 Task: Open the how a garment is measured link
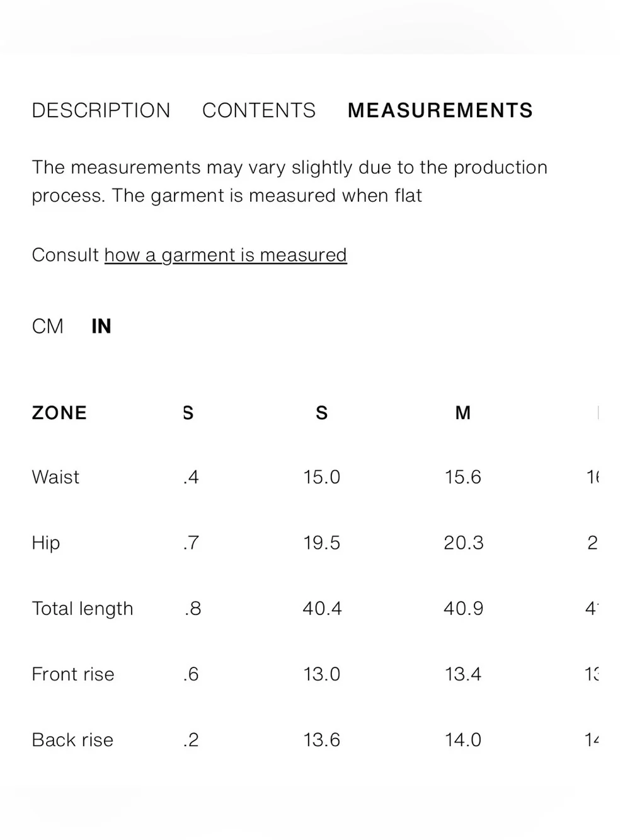click(x=226, y=255)
